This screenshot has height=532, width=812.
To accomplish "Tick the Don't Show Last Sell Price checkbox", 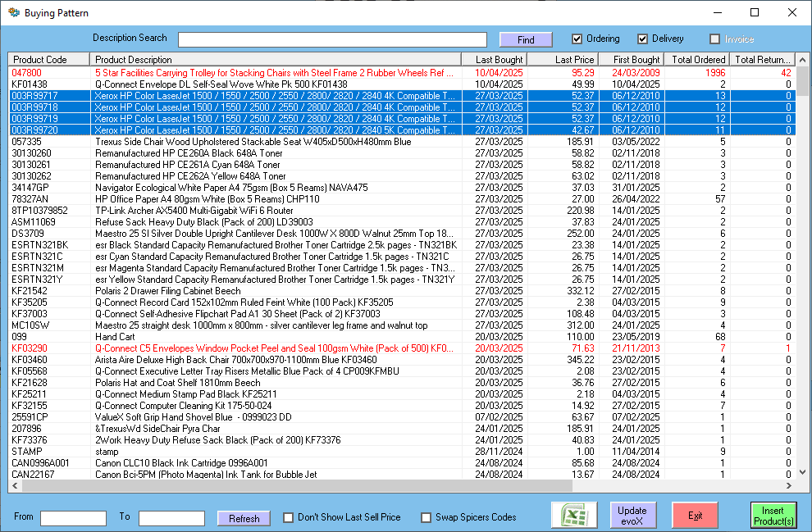I will point(289,517).
